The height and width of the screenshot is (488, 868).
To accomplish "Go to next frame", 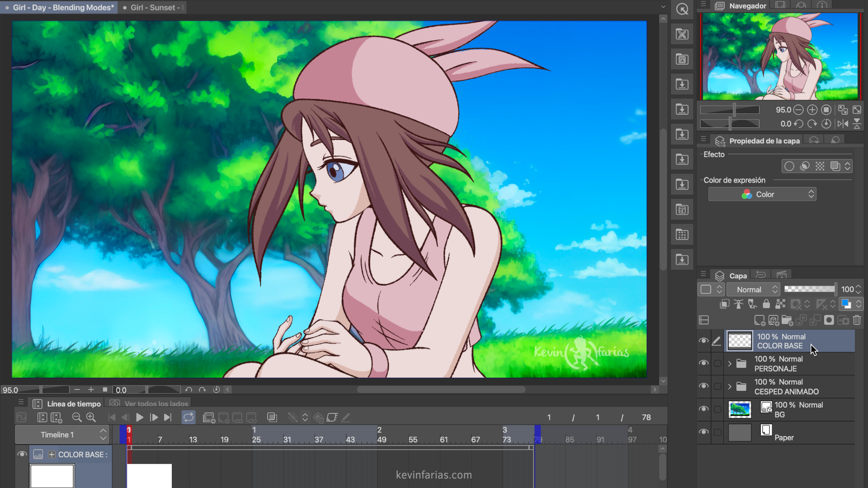I will click(x=154, y=418).
